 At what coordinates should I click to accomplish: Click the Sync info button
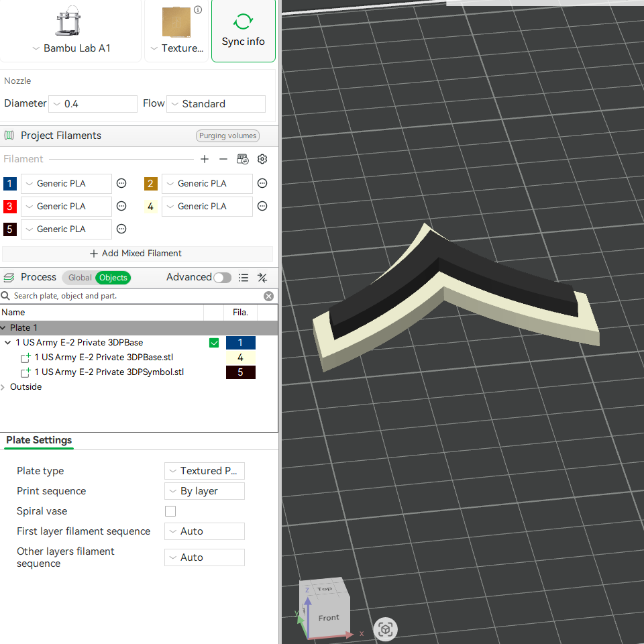coord(243,31)
